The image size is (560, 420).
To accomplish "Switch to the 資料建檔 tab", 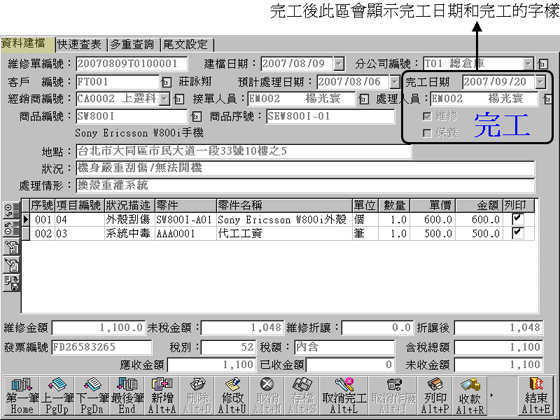I will (27, 44).
